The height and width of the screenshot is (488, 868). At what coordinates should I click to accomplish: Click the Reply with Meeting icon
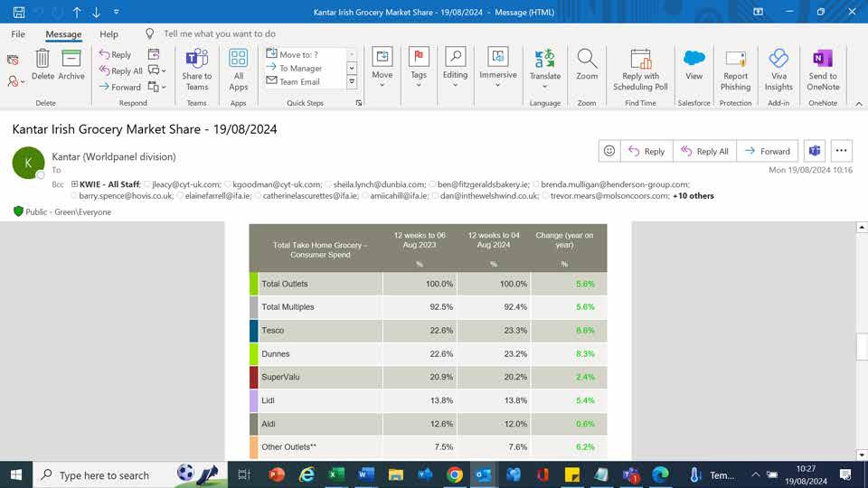click(154, 53)
